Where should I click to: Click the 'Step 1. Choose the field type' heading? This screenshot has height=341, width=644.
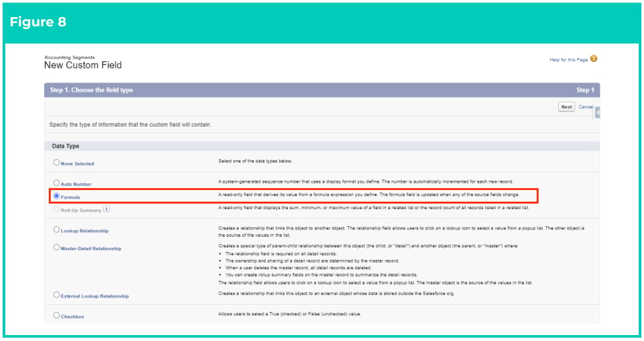pyautogui.click(x=92, y=90)
